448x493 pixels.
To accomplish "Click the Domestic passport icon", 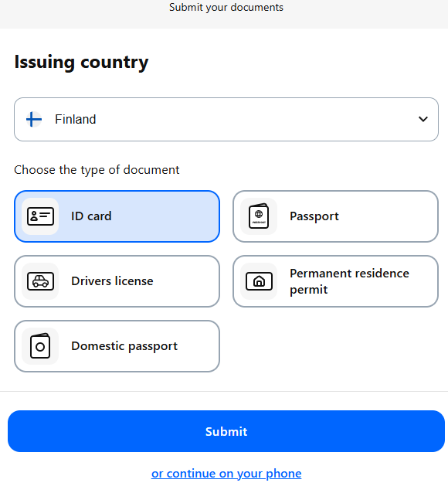I will [40, 346].
